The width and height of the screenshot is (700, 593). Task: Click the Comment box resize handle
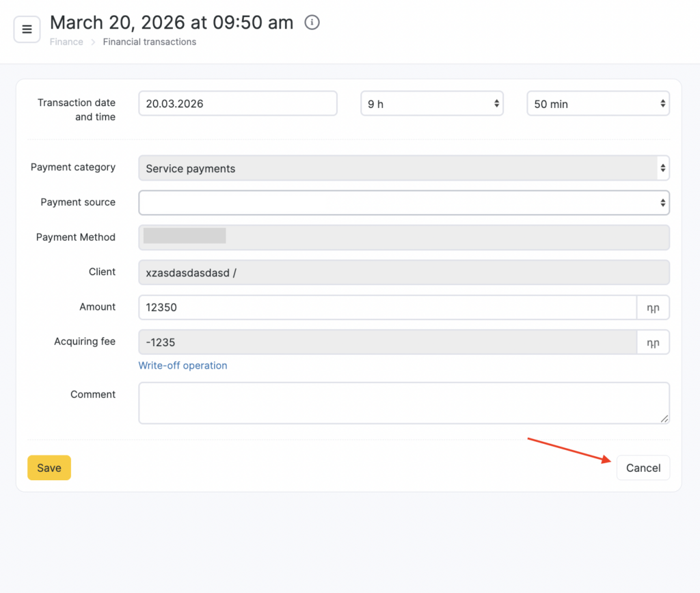664,419
